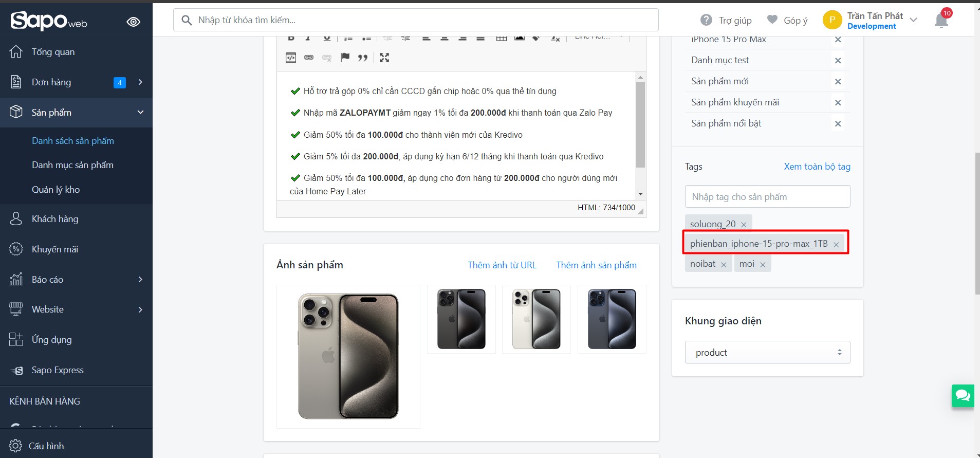Select the black titanium iPhone thumbnail
The image size is (980, 458).
(x=461, y=319)
